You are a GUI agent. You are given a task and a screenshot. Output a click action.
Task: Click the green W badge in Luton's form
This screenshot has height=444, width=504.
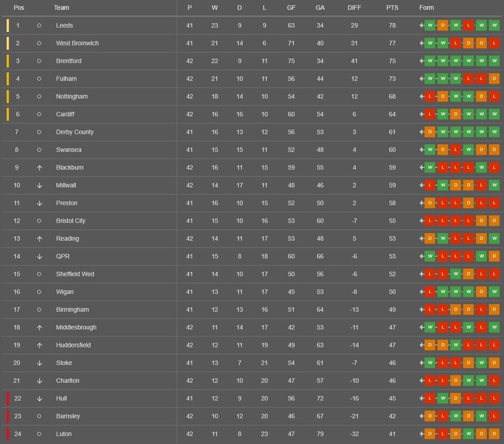pyautogui.click(x=468, y=434)
